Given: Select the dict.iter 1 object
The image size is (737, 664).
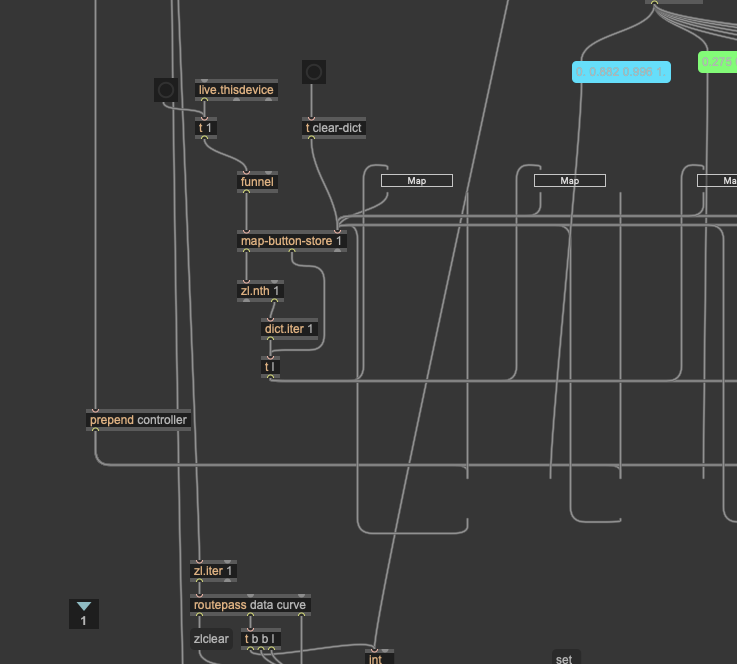Looking at the screenshot, I should point(289,329).
